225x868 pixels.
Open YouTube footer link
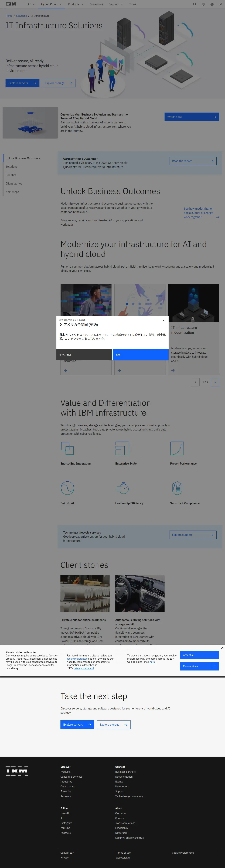coord(65,828)
